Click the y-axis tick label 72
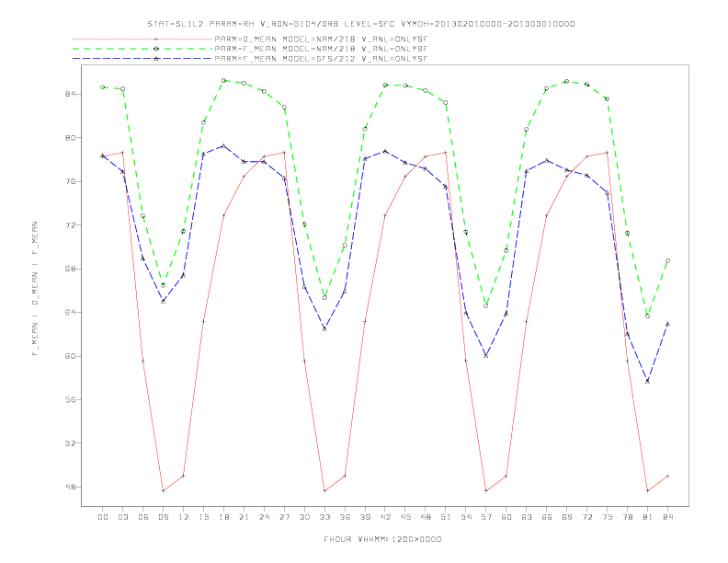Screen dimensions: 728x563 pos(71,225)
